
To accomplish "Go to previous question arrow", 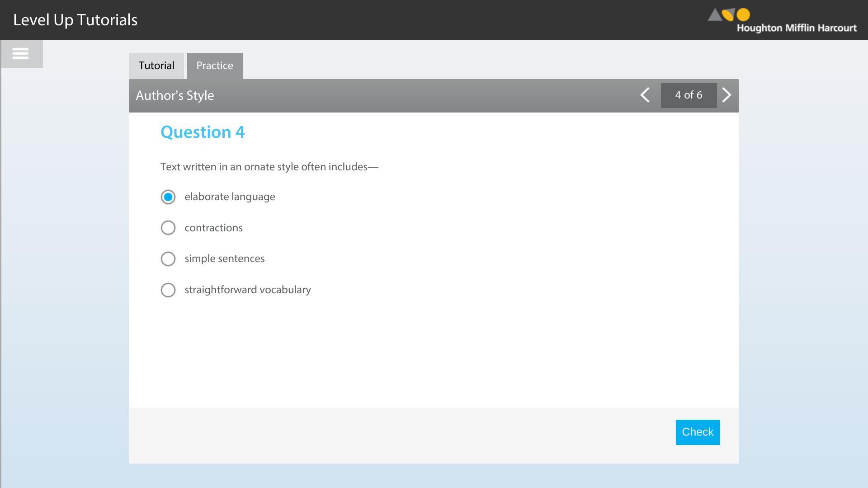I will tap(645, 95).
